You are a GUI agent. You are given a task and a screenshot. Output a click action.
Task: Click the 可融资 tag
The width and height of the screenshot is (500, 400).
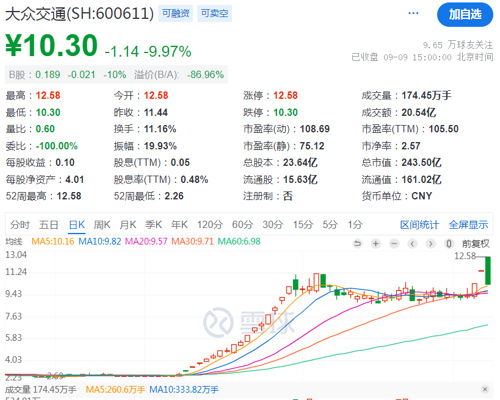175,13
